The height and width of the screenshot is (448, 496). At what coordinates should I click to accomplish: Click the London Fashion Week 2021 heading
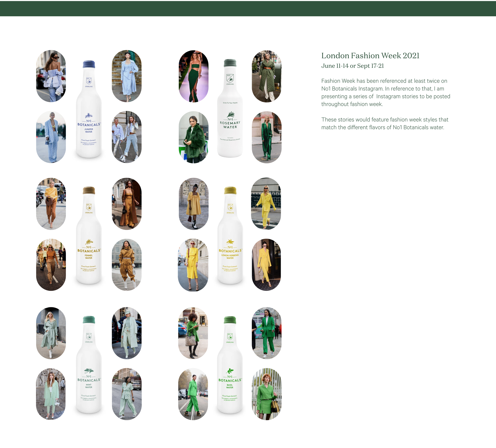[370, 56]
